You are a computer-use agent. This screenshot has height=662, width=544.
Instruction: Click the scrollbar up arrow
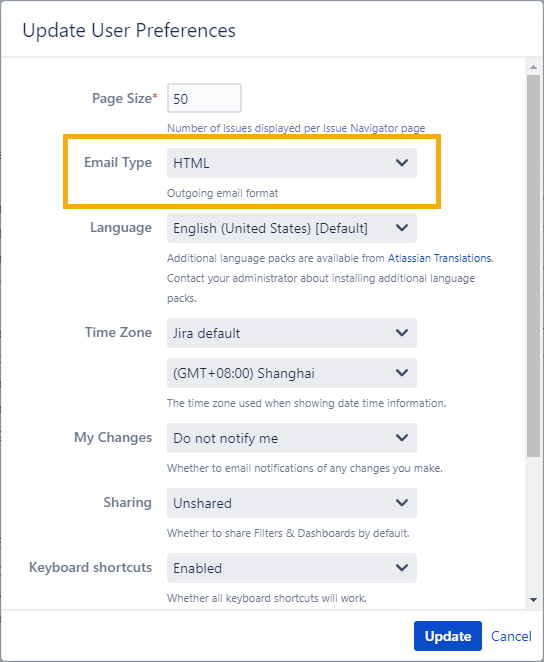(533, 67)
